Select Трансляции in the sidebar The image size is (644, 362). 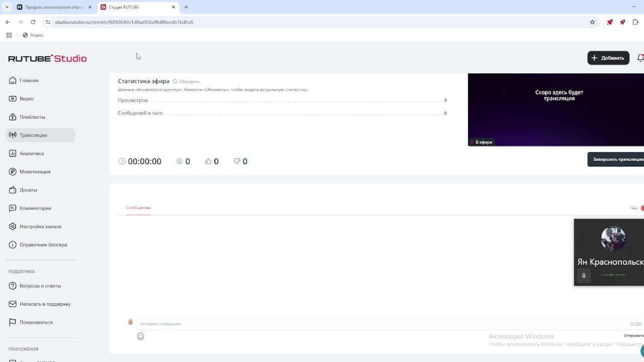pos(40,135)
